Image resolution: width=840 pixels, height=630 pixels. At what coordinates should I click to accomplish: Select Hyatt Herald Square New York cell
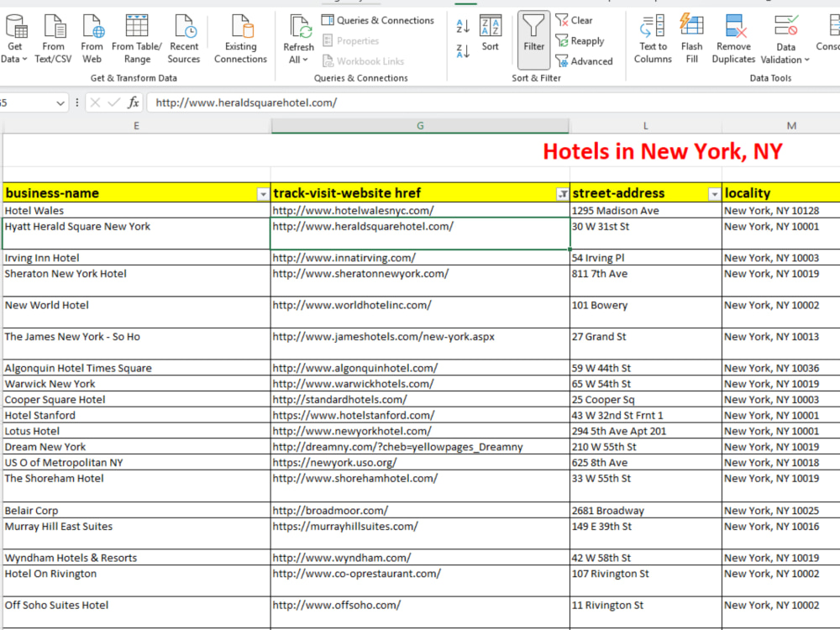pos(137,234)
